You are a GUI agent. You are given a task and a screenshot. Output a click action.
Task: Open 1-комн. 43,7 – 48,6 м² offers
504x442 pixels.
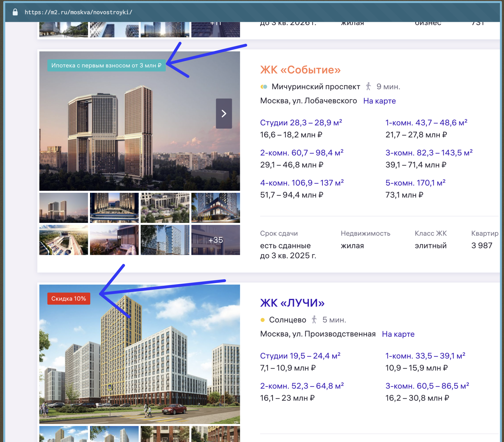(x=426, y=123)
